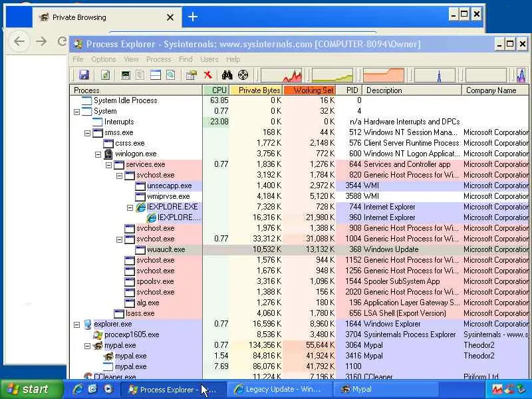Click the child IEXPLORE.EXE process icon
This screenshot has height=399, width=532.
151,217
